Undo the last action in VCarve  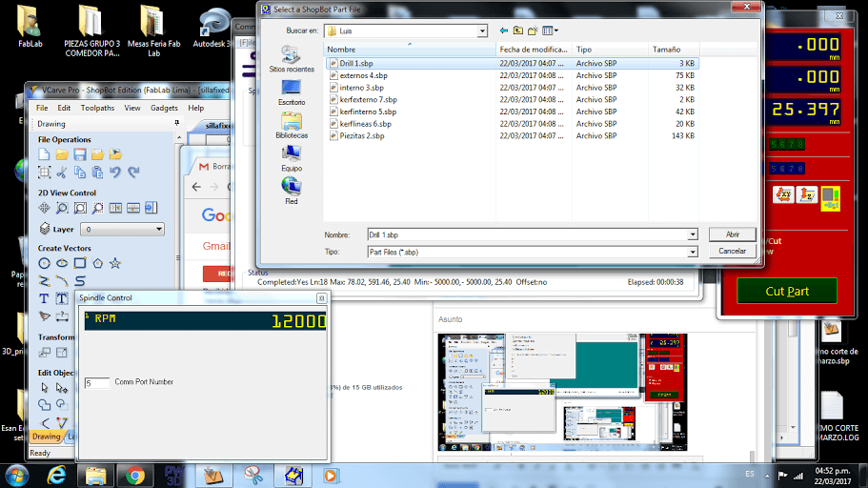tap(115, 173)
